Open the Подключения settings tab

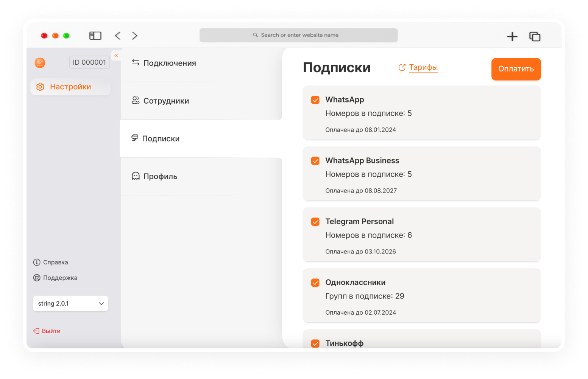pos(201,63)
